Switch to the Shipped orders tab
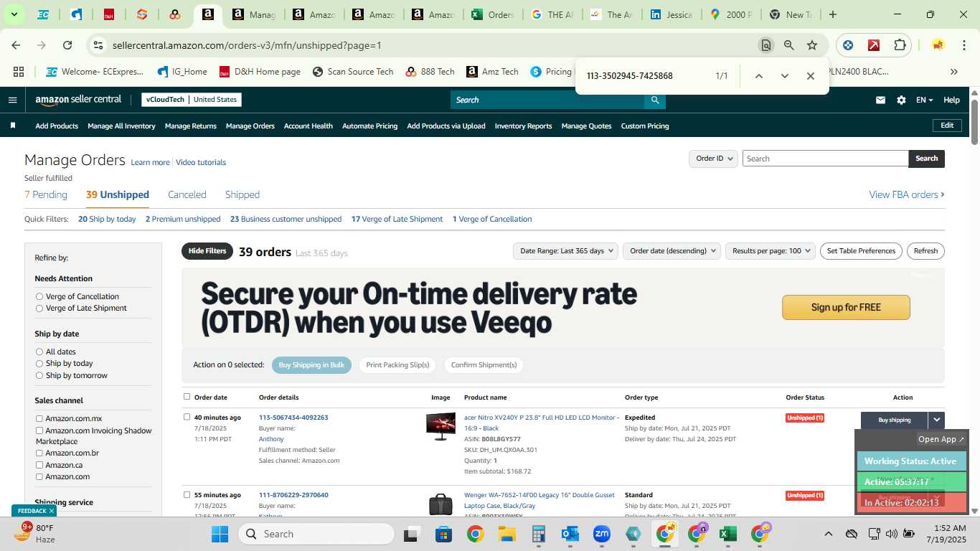980x551 pixels. pyautogui.click(x=242, y=194)
